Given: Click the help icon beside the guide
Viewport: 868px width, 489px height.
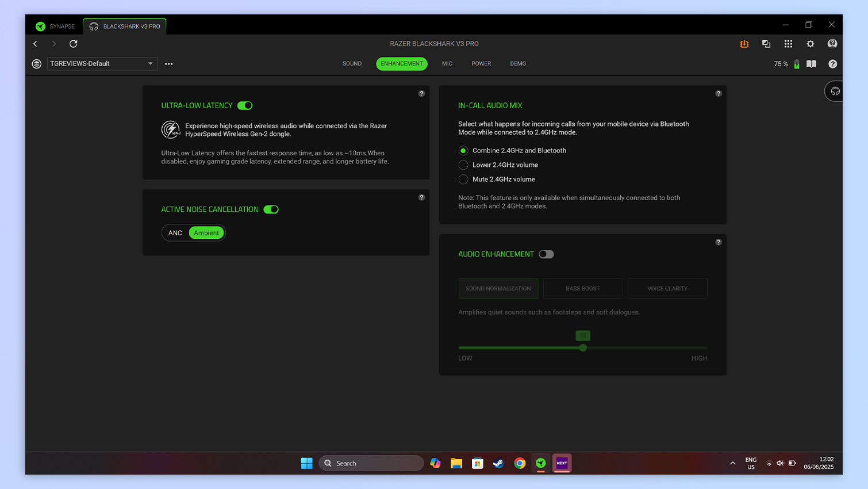Looking at the screenshot, I should pos(833,64).
